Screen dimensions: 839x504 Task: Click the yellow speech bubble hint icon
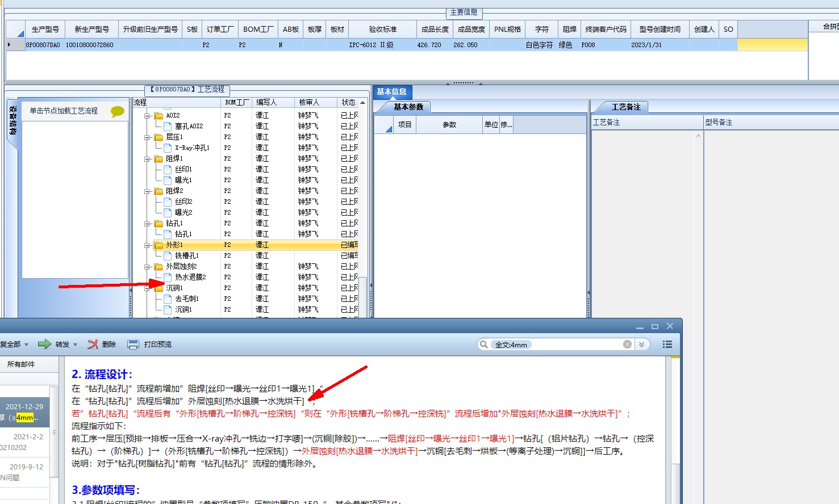tap(118, 111)
